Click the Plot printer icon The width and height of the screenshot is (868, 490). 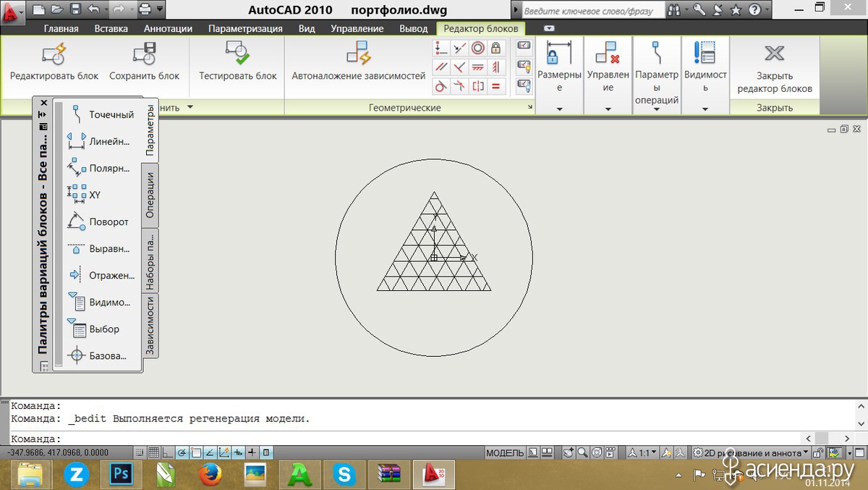(145, 9)
